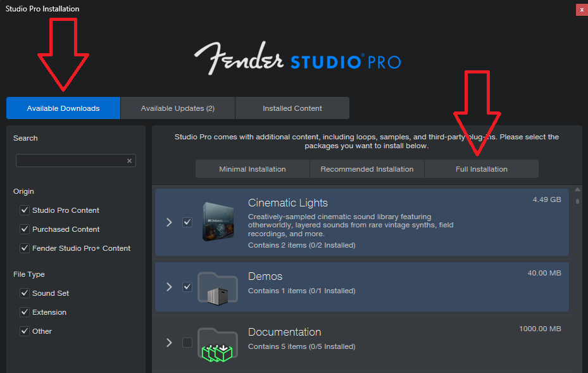Click the Cinematic Lights description text
Viewport: 588px width, 373px height.
[x=351, y=225]
